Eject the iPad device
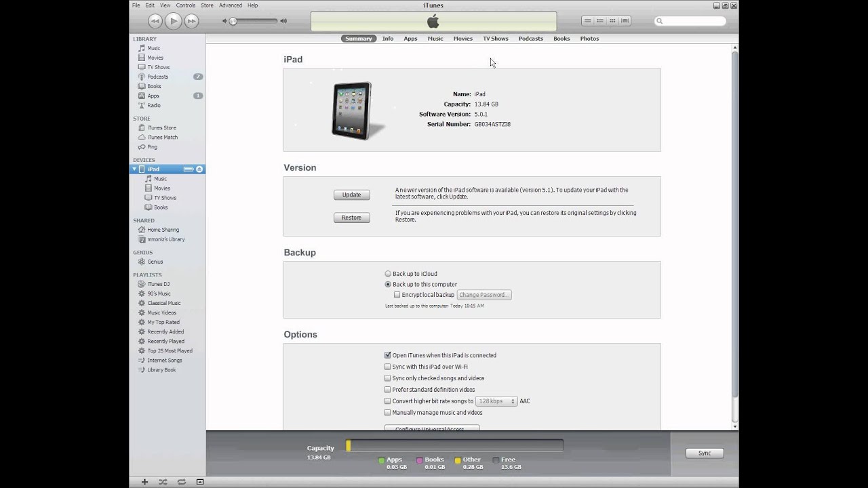 coord(199,169)
